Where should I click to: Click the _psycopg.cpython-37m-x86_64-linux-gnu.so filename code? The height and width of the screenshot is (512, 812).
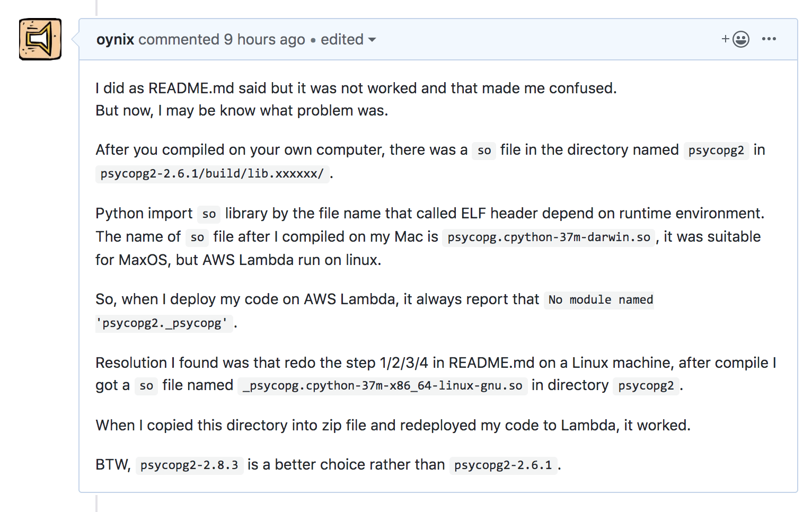coord(382,386)
